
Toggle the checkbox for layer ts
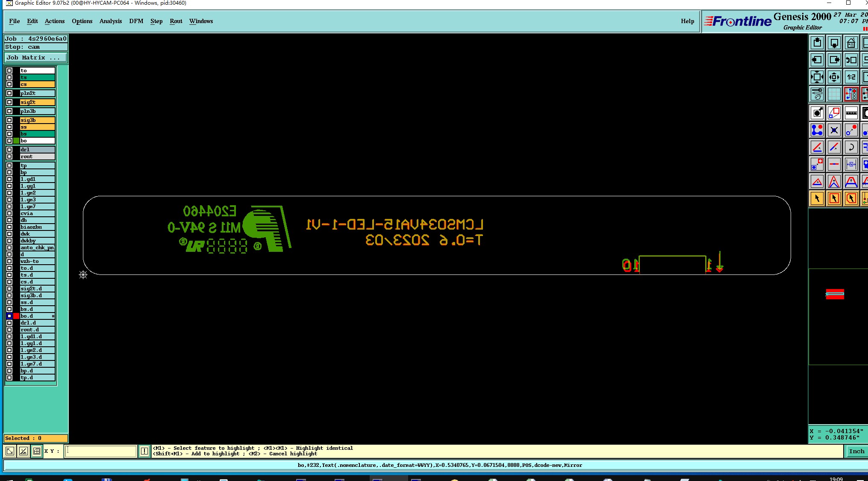point(9,77)
